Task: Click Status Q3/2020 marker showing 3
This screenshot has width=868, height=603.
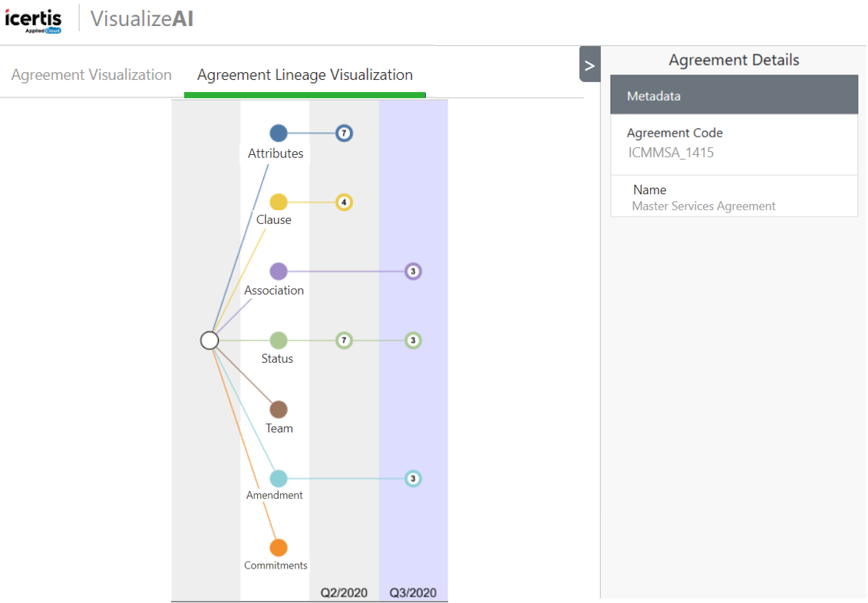Action: tap(413, 341)
